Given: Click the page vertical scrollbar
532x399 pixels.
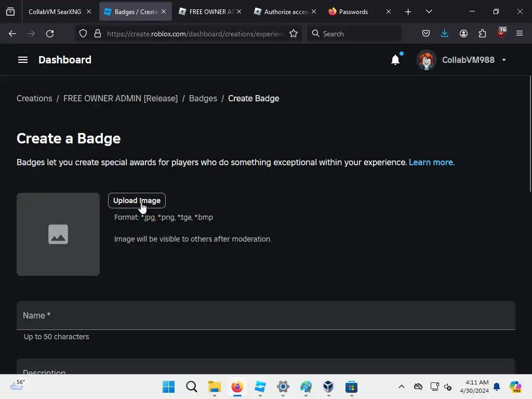Looking at the screenshot, I should pos(530,134).
